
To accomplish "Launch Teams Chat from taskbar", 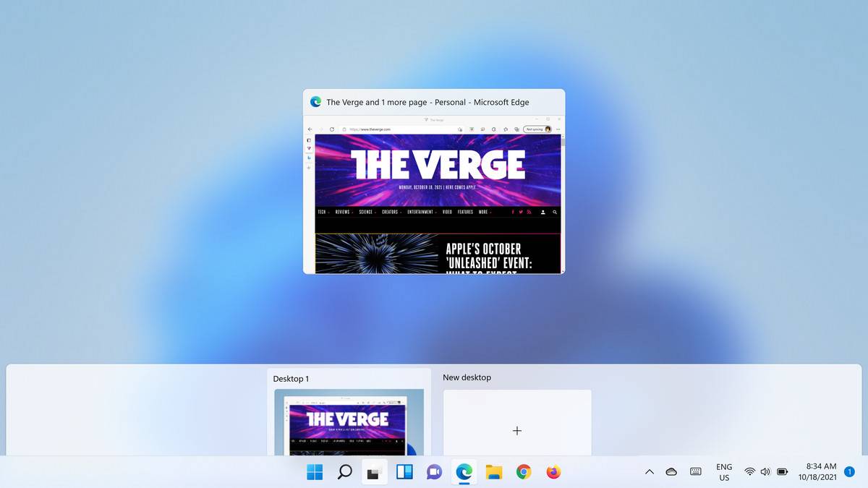I will [x=434, y=472].
